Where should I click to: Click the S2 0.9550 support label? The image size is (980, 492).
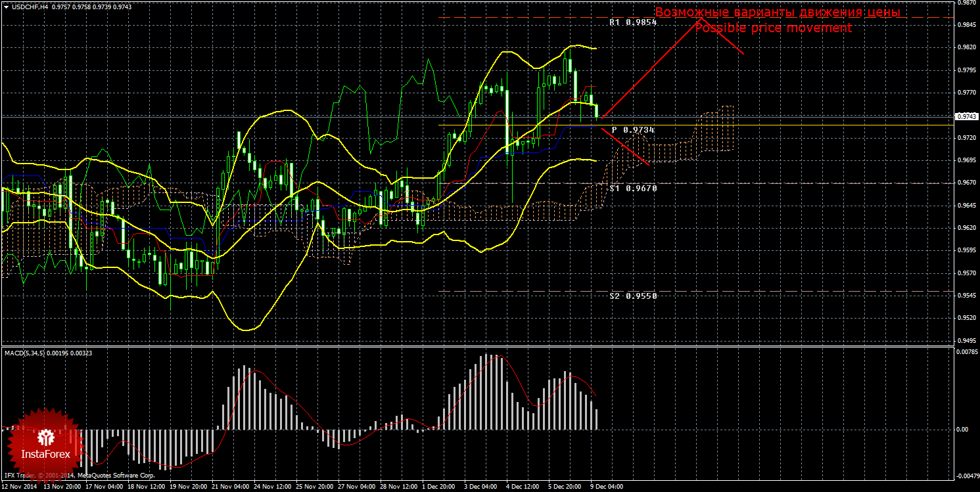[x=633, y=296]
